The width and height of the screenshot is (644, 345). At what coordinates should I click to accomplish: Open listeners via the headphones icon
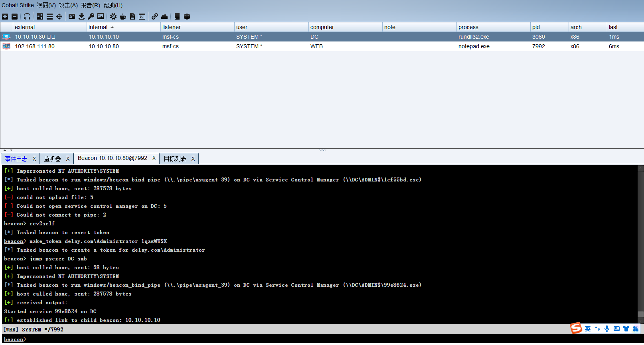[27, 16]
